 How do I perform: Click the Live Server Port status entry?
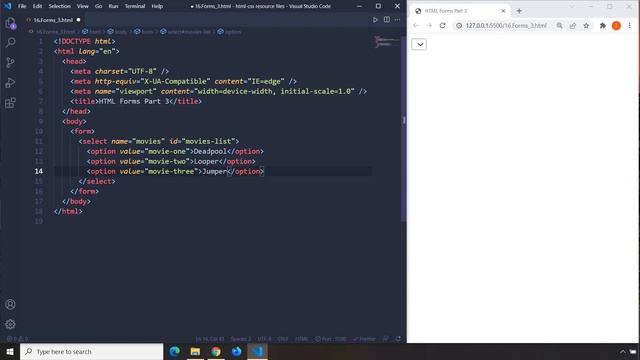click(330, 339)
